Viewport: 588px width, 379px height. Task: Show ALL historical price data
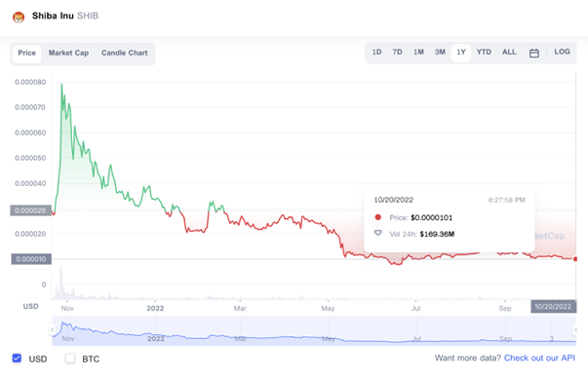click(509, 52)
